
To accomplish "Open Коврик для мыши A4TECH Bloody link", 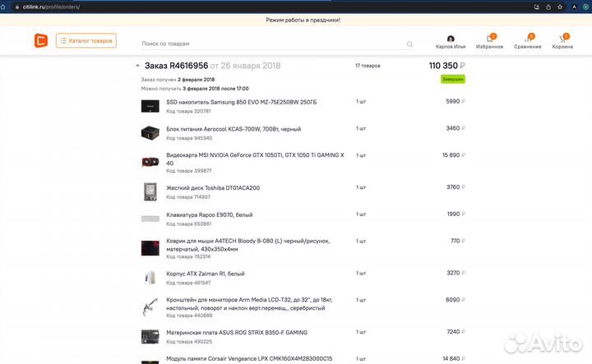I will pos(247,245).
